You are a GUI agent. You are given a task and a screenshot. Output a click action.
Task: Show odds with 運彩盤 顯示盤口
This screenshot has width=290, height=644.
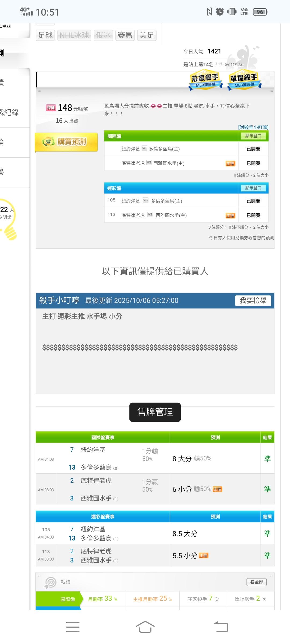(x=253, y=188)
